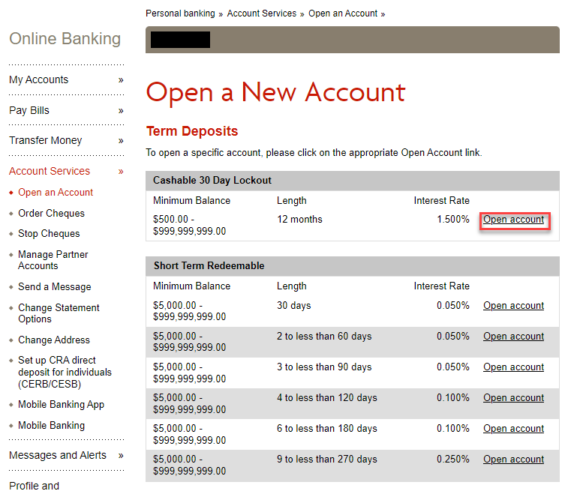Open account for the 30 days term

pyautogui.click(x=513, y=306)
